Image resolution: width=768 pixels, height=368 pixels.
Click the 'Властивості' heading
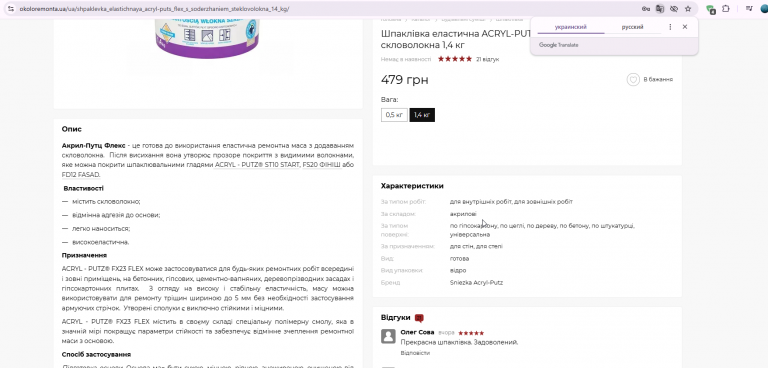tap(83, 189)
